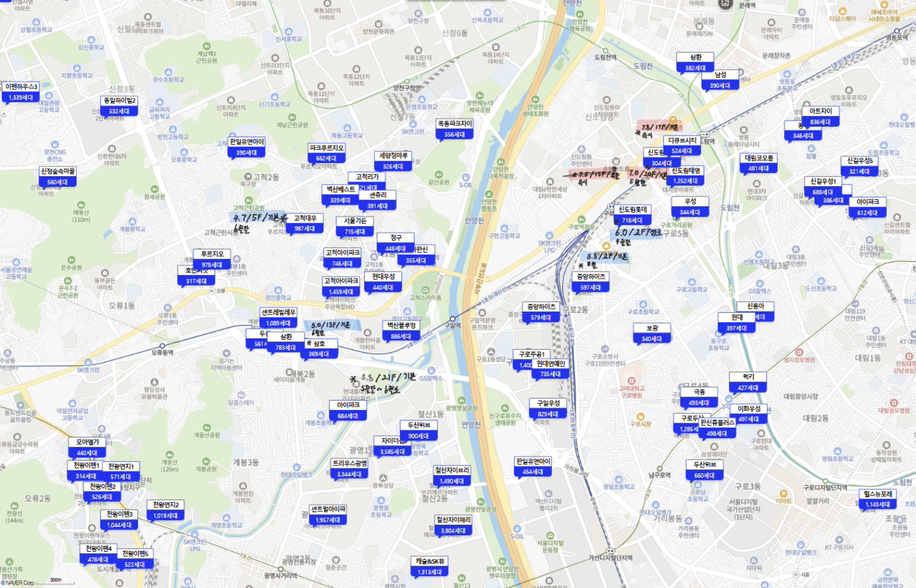Click the 신정숲속마을 560세대 marker

point(57,177)
